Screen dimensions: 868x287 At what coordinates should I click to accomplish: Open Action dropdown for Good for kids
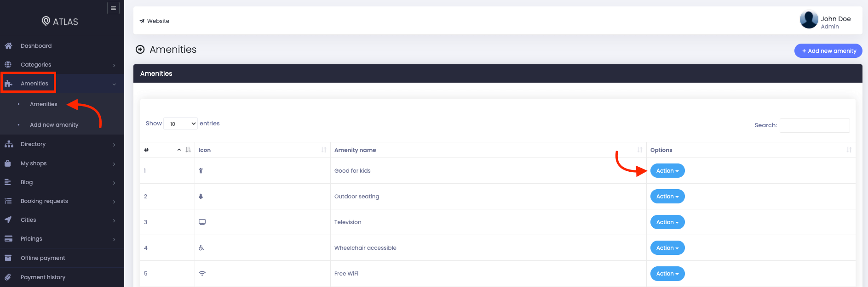pos(667,171)
